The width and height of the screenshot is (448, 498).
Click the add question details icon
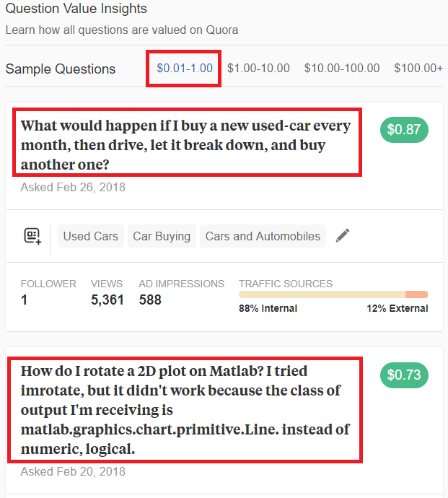click(x=32, y=236)
